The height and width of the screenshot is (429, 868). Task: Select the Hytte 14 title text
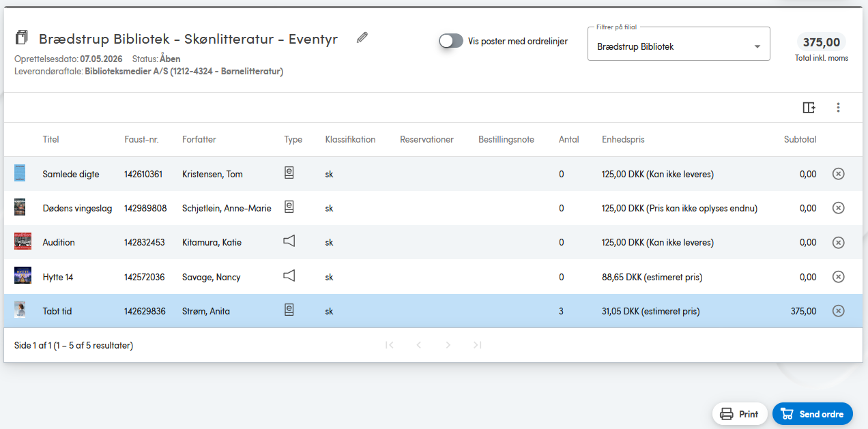tap(57, 277)
